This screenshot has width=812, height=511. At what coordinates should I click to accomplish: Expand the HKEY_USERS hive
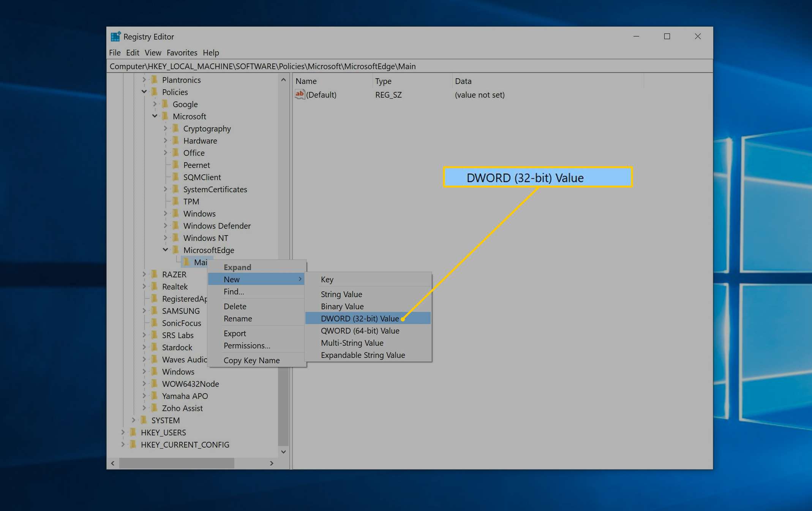[123, 432]
